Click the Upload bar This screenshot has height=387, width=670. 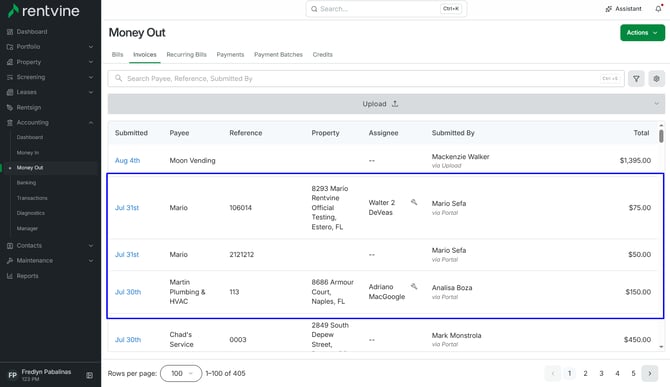pyautogui.click(x=386, y=104)
